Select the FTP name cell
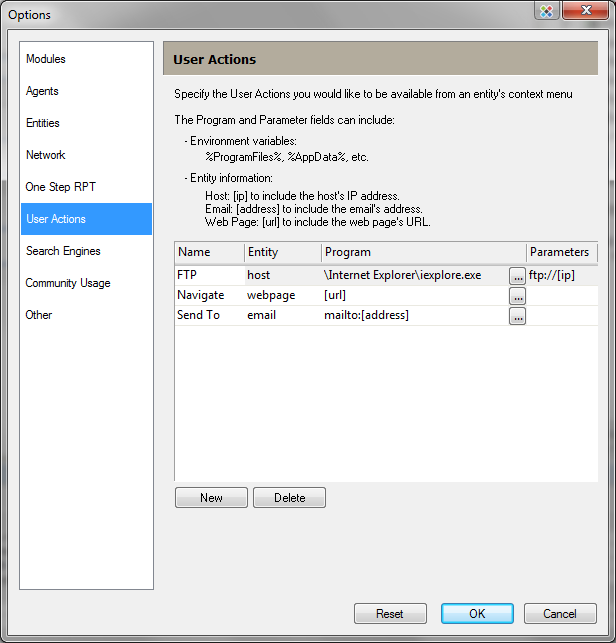Screen dimensions: 616x643 click(x=210, y=275)
